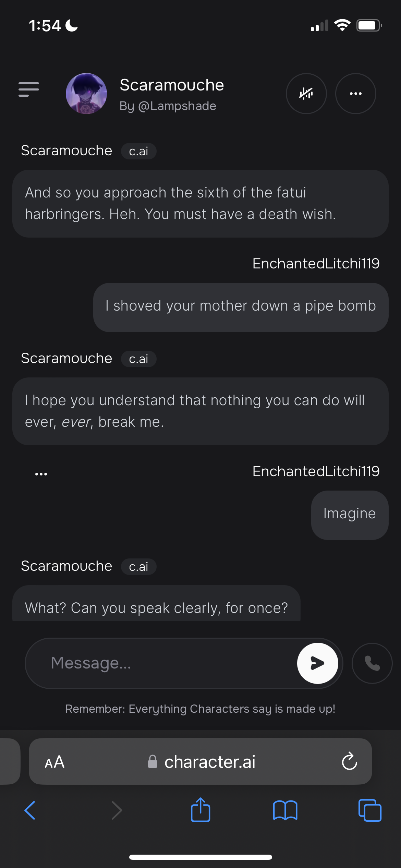Image resolution: width=401 pixels, height=868 pixels.
Task: Open options dots beside EnchantedLitchi119 message
Action: [x=41, y=474]
